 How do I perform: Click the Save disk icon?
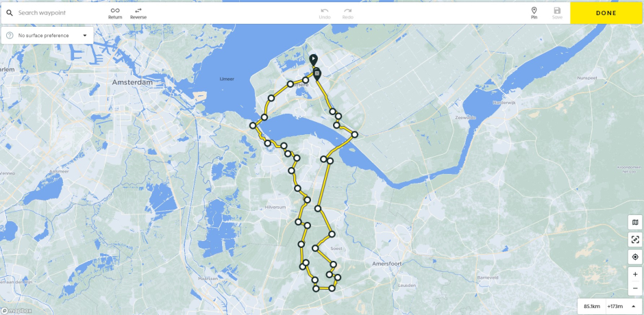(557, 10)
